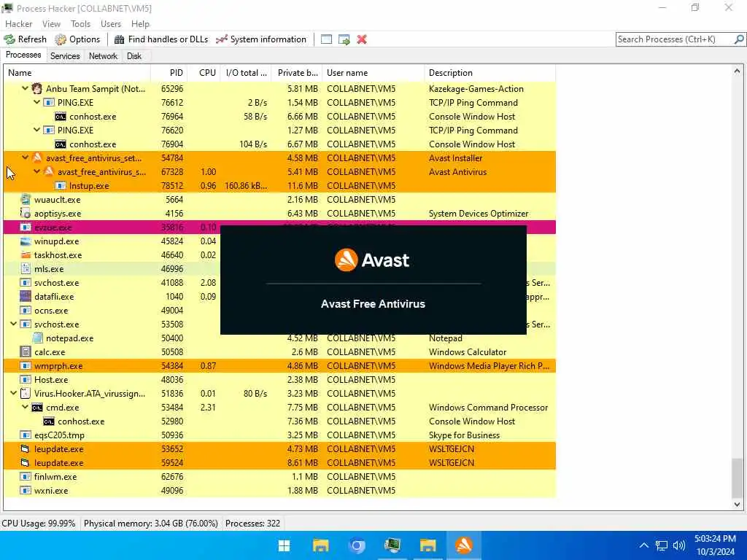Screen dimensions: 747x560
Task: Click the Ieupdate.exe icon for PID 59524
Action: (26, 463)
